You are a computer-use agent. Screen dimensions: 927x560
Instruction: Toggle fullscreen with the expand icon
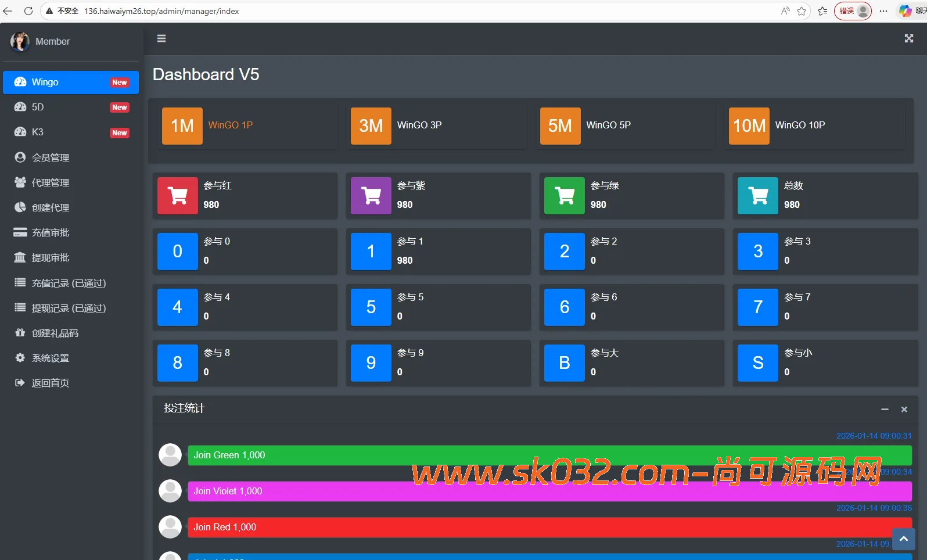pyautogui.click(x=908, y=38)
